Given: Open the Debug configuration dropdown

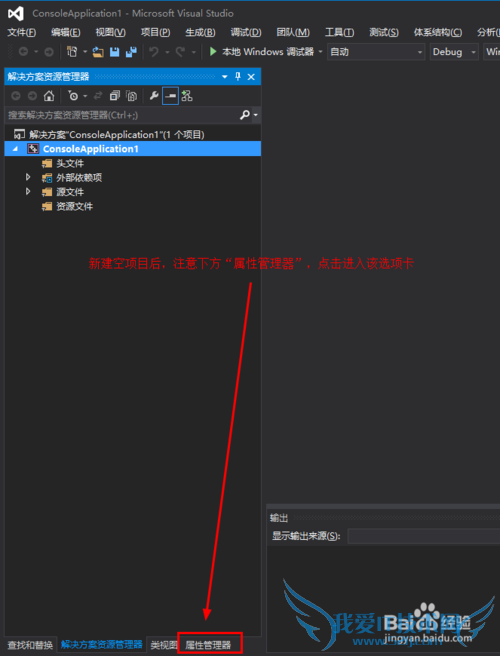Looking at the screenshot, I should (454, 52).
